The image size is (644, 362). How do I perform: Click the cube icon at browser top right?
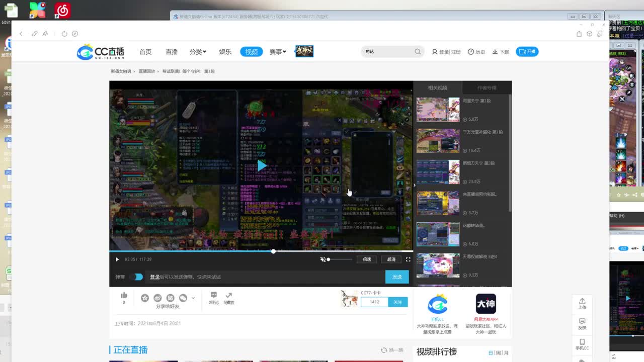(x=589, y=34)
